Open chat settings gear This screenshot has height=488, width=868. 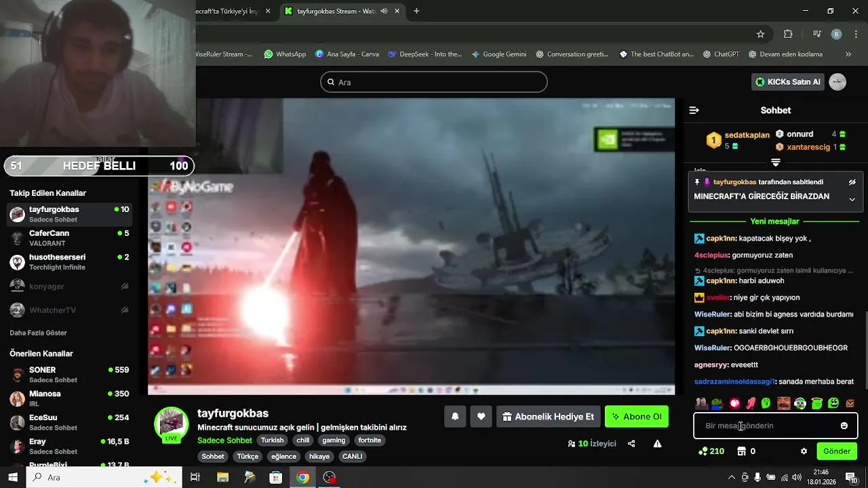pos(804,451)
